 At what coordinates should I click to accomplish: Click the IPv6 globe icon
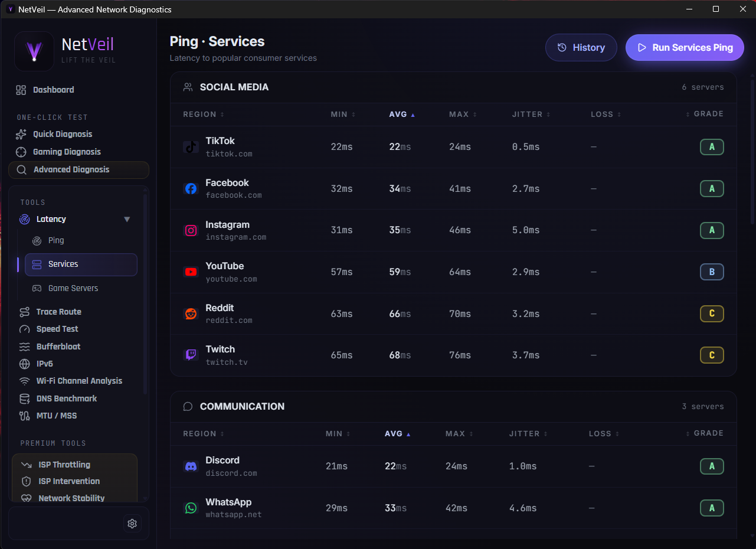click(24, 364)
